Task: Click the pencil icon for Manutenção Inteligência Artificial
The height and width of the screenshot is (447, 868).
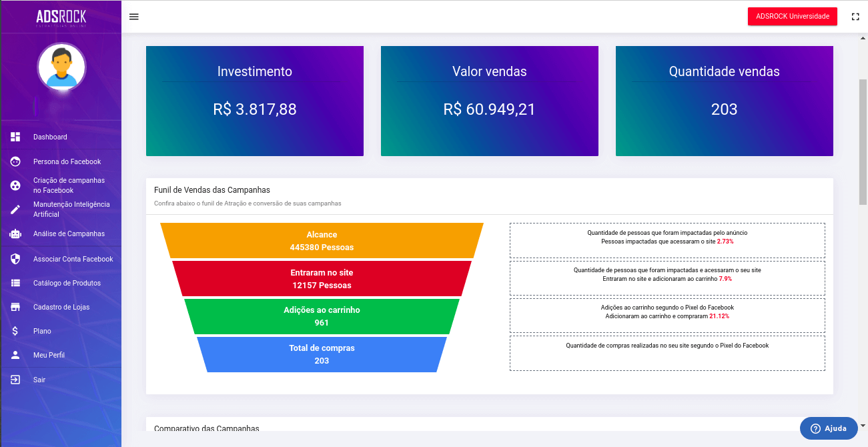Action: (x=15, y=209)
